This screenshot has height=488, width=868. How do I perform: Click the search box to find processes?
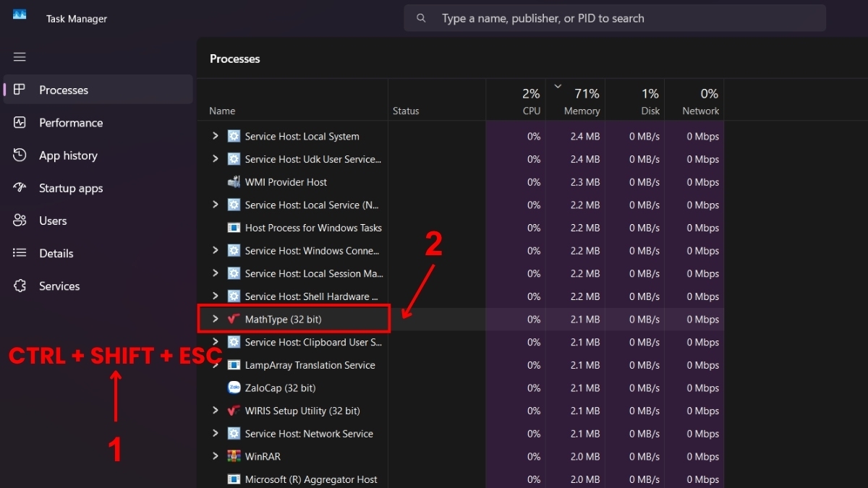[622, 18]
